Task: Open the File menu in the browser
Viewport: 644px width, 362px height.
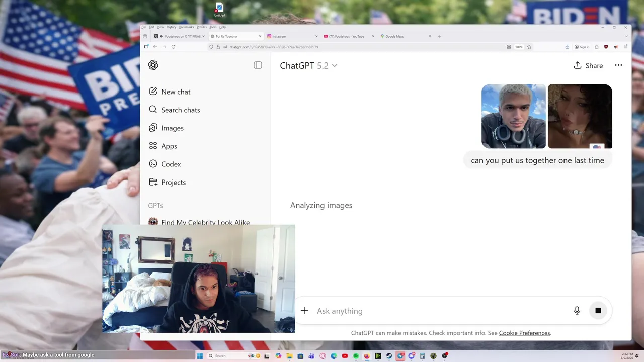Action: click(144, 27)
